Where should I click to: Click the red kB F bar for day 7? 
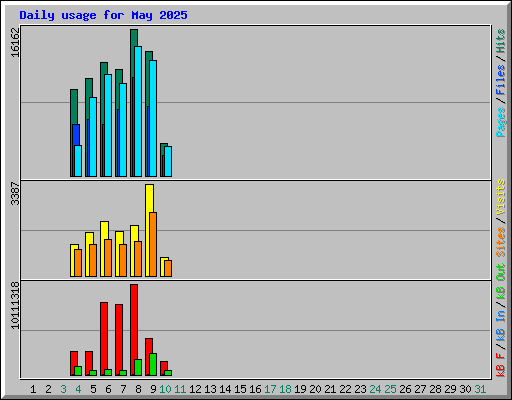[x=119, y=337]
